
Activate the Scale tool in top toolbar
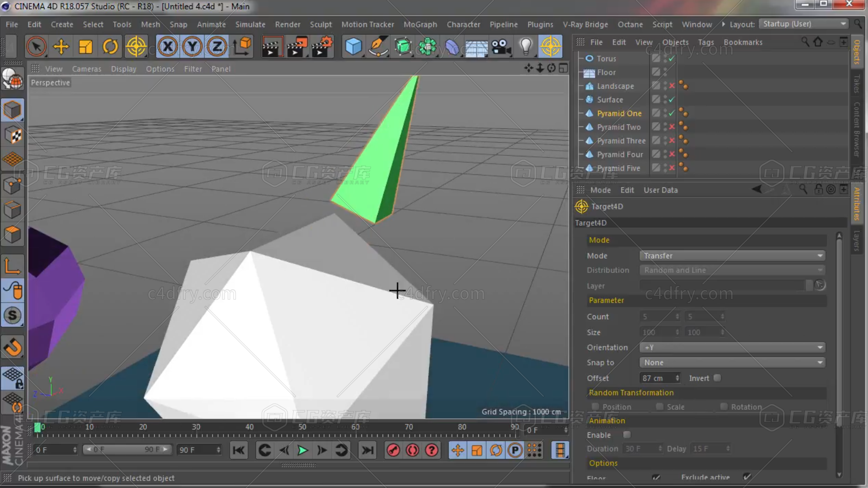click(x=85, y=47)
